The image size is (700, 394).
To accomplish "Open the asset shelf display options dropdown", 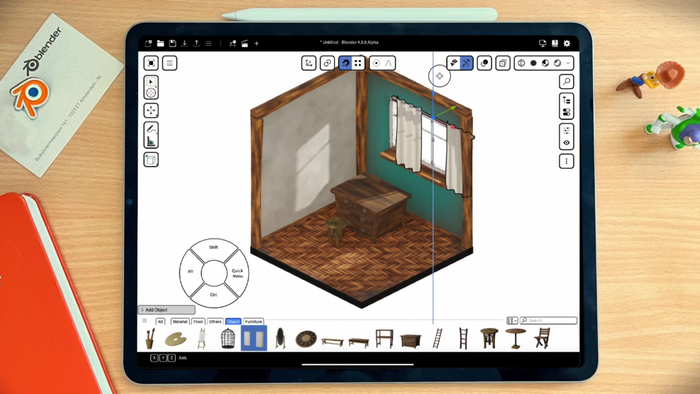I will [x=512, y=320].
